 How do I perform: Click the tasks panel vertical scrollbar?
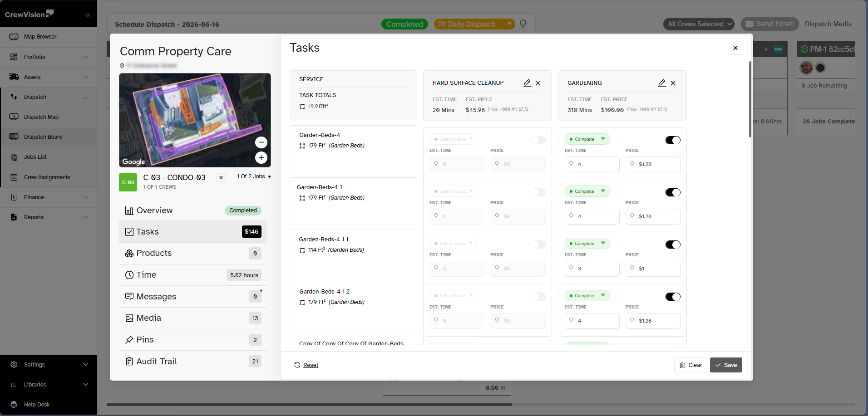click(x=750, y=99)
